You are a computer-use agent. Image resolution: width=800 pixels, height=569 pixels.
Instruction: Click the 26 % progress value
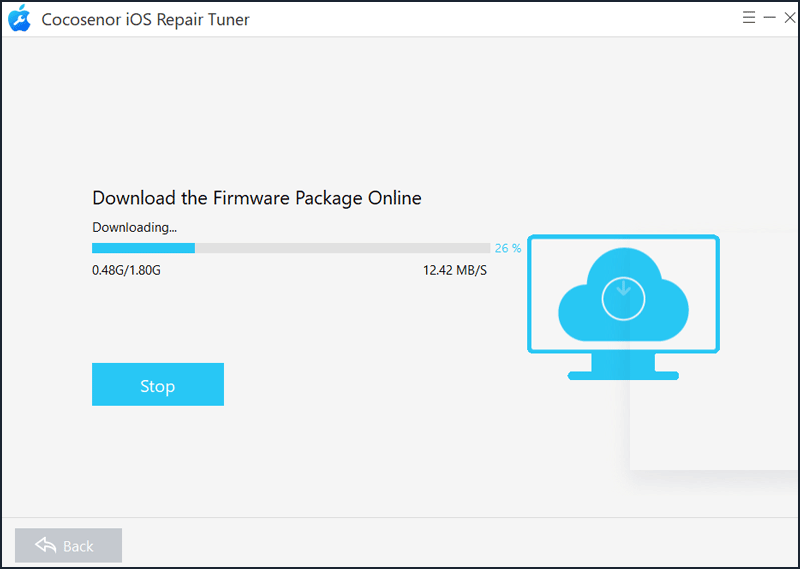508,248
